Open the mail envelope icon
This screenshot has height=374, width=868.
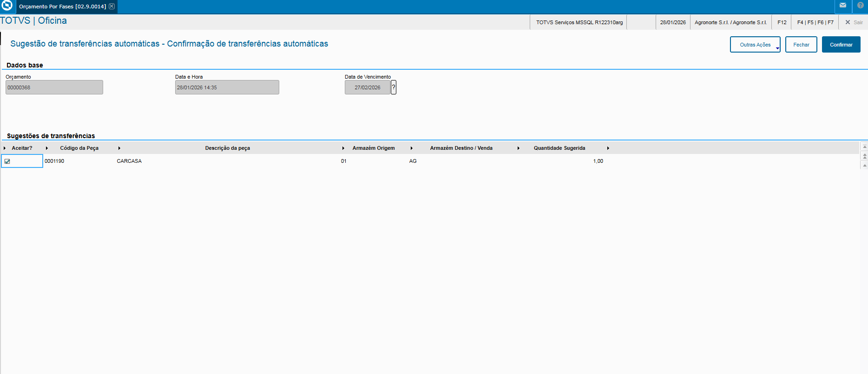(843, 6)
